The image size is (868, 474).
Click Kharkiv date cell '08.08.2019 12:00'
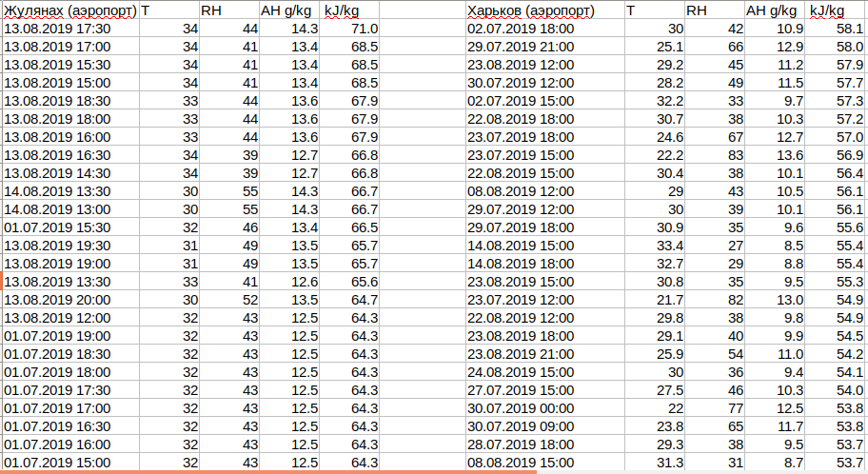tap(545, 191)
